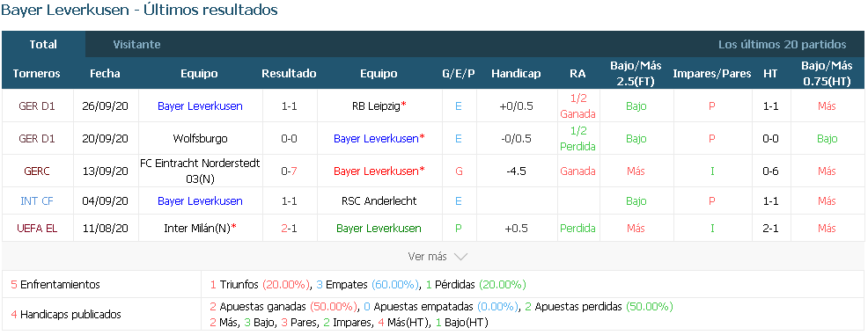Image resolution: width=868 pixels, height=335 pixels.
Task: Click the GERC tournament label
Action: pos(37,171)
